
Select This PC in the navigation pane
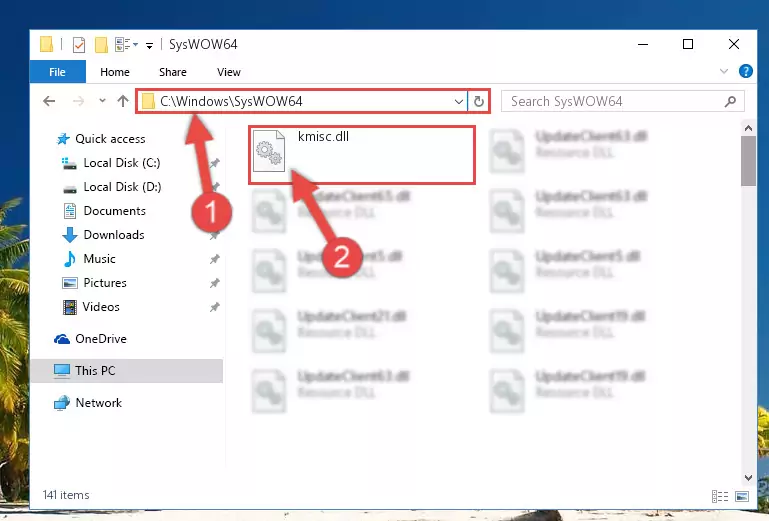tap(127, 371)
